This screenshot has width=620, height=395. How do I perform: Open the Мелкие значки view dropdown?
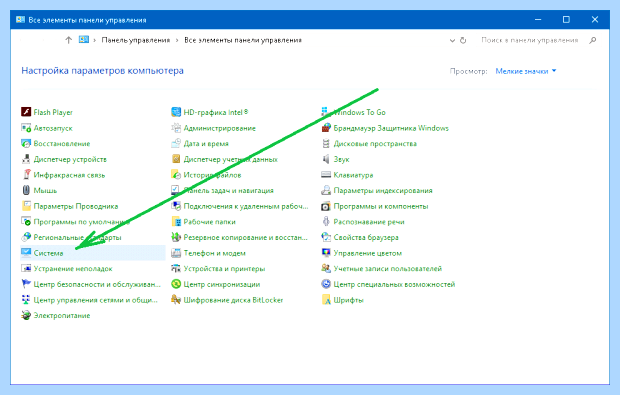526,71
